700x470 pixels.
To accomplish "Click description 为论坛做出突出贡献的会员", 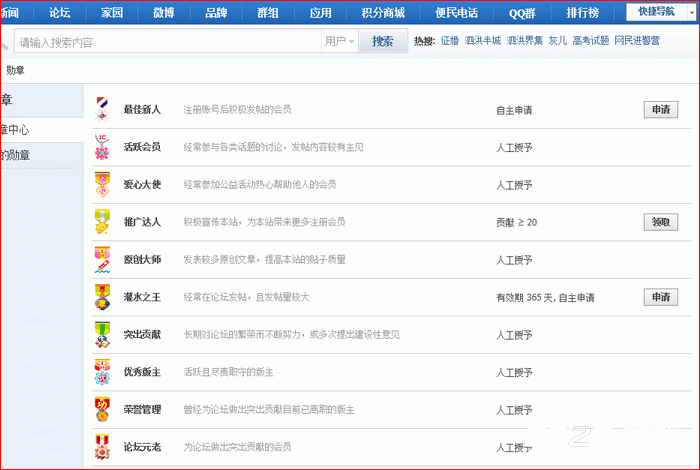I will click(238, 447).
